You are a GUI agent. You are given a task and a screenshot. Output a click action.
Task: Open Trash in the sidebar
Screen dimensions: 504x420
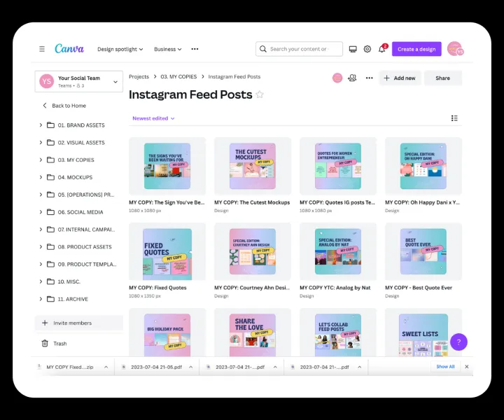(60, 344)
